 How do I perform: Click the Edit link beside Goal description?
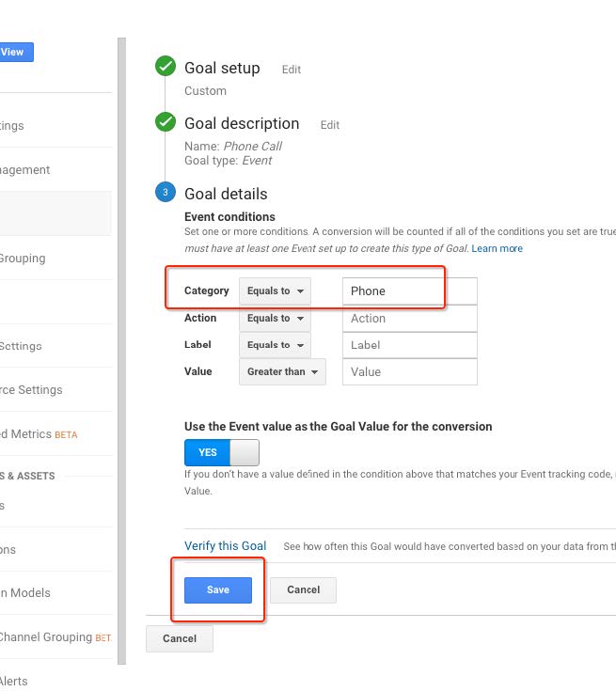(x=329, y=125)
